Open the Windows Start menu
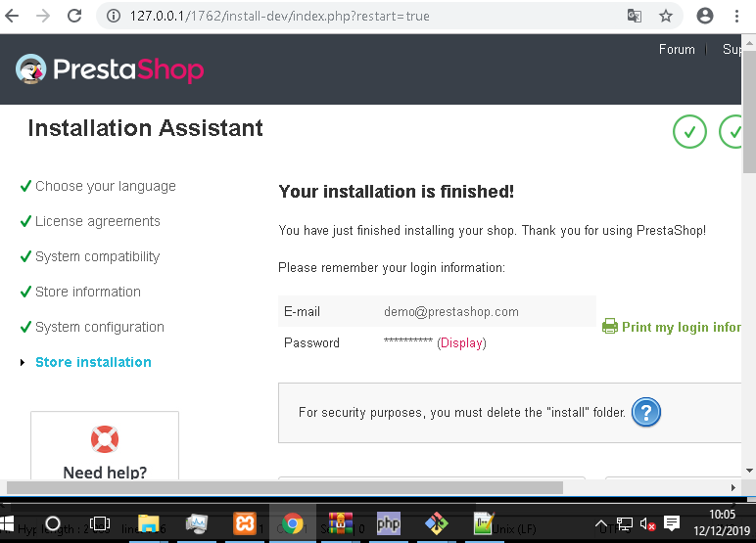The width and height of the screenshot is (756, 543). [x=7, y=524]
